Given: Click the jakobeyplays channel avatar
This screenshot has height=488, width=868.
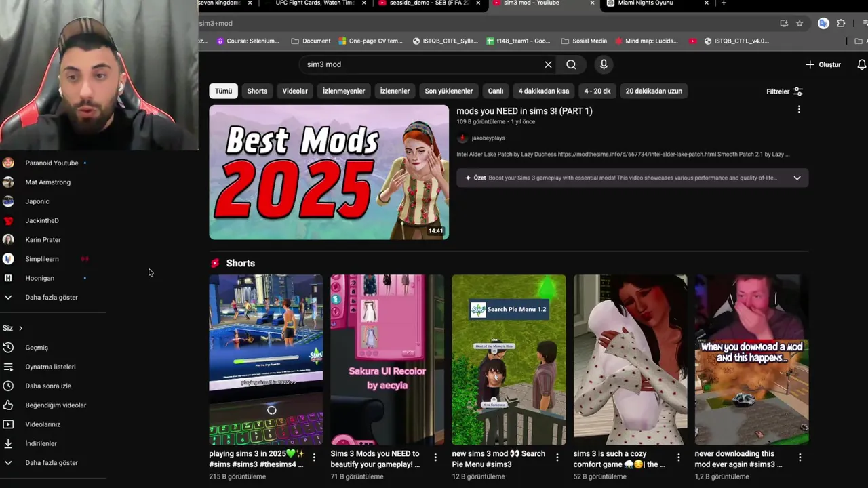Looking at the screenshot, I should (x=462, y=138).
